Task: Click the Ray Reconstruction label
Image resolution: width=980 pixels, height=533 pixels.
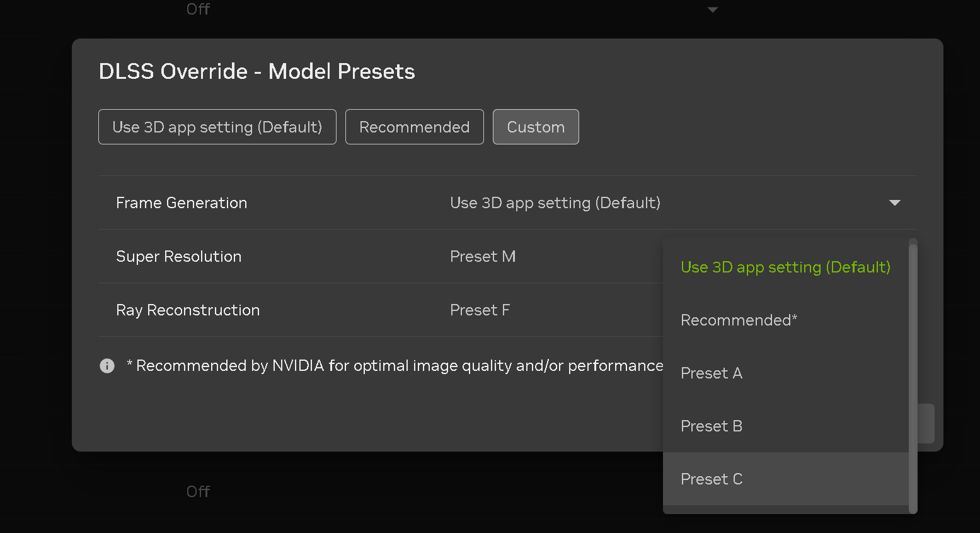Action: [x=188, y=310]
